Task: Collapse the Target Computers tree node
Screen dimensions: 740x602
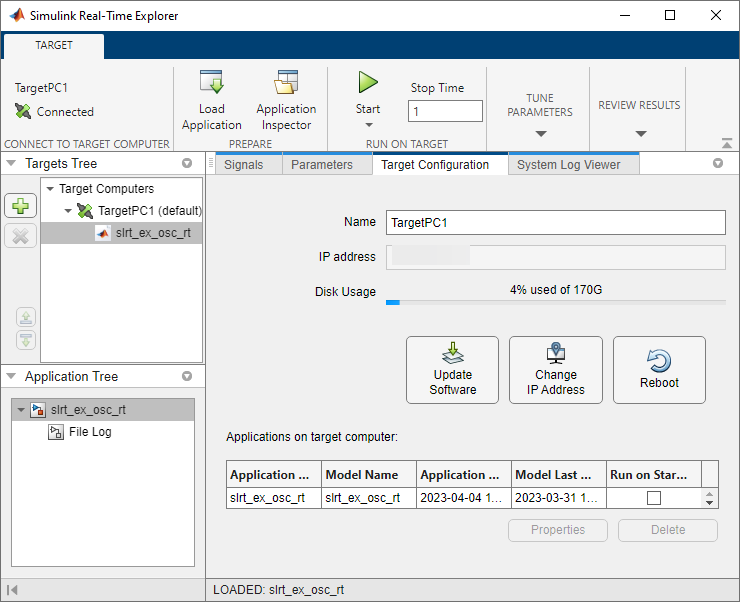Action: tap(49, 188)
